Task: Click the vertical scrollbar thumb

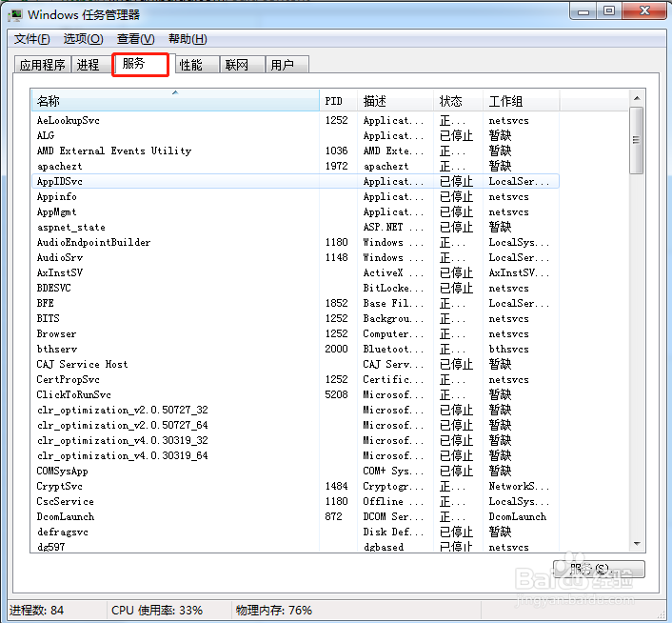Action: click(x=637, y=140)
